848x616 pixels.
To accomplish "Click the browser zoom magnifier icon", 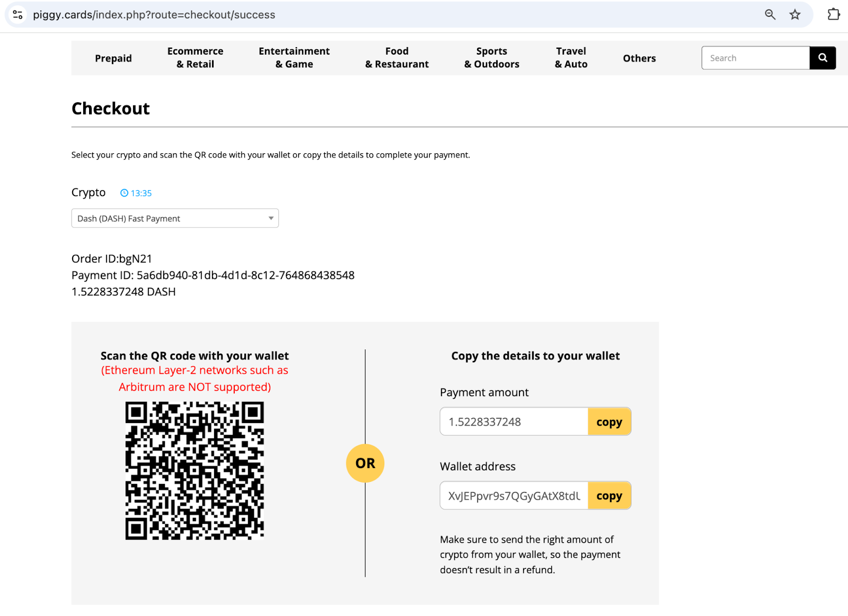I will tap(770, 15).
